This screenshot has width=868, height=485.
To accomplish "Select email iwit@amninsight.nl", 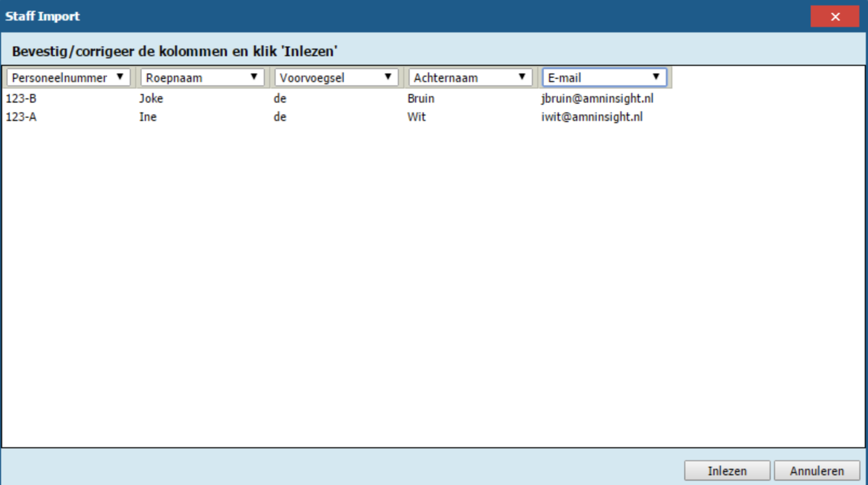I will [592, 117].
